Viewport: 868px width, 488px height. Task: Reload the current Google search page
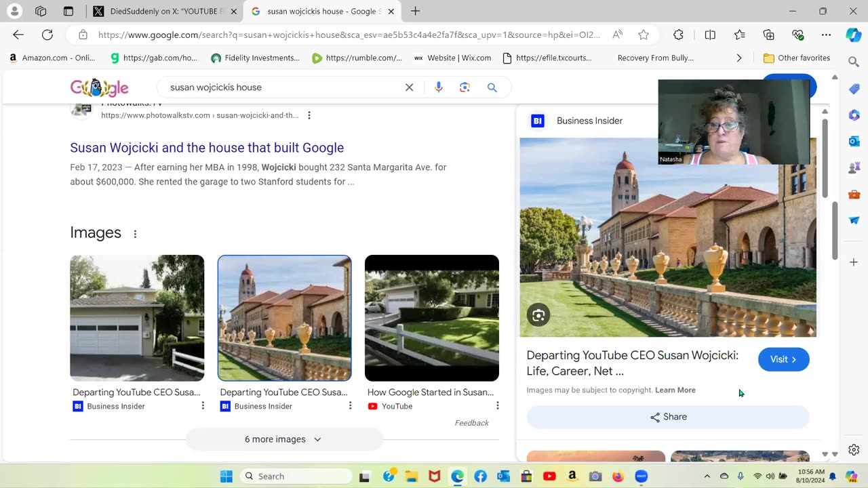[47, 35]
